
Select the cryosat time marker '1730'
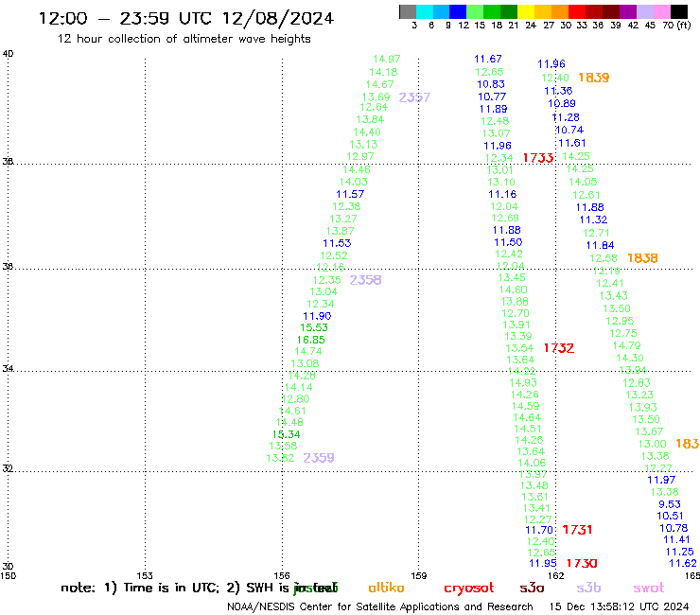click(582, 564)
